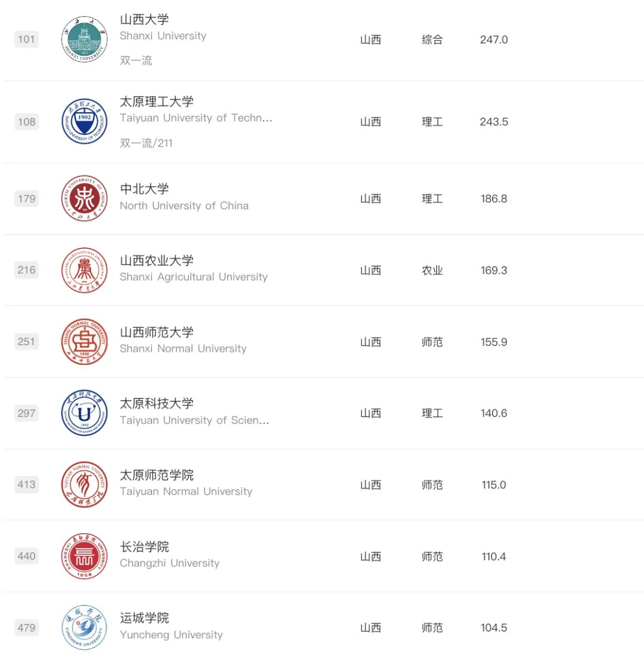Select the 双一流 tag under Shanxi University

(x=136, y=61)
